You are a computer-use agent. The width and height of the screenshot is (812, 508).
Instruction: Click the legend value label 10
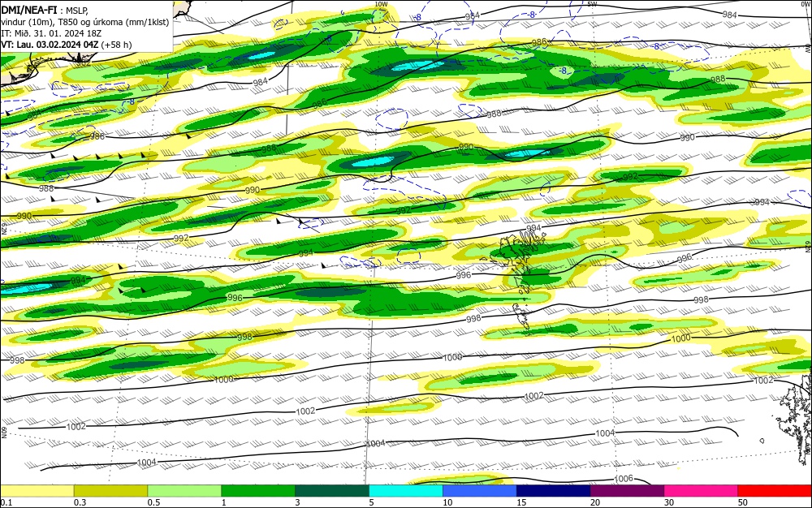tap(447, 502)
